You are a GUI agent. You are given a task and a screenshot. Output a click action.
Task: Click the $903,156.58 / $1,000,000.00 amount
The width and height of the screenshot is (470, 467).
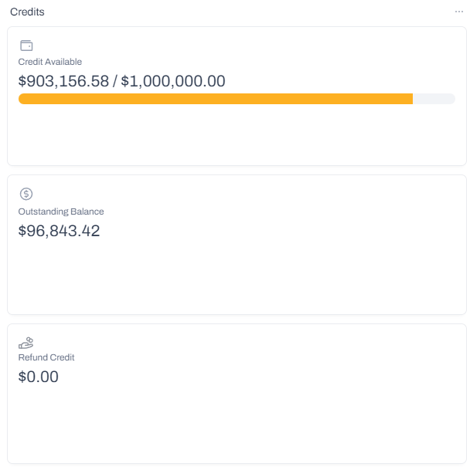click(122, 81)
